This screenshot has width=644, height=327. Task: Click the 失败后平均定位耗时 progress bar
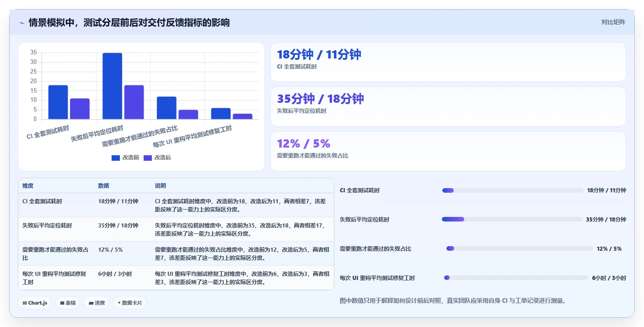coord(512,219)
